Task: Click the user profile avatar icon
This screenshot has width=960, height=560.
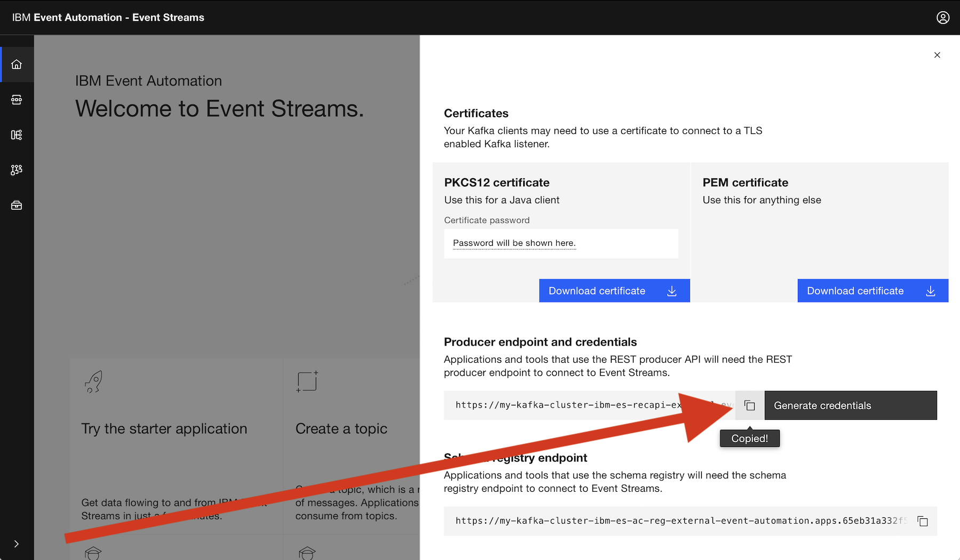Action: coord(942,18)
